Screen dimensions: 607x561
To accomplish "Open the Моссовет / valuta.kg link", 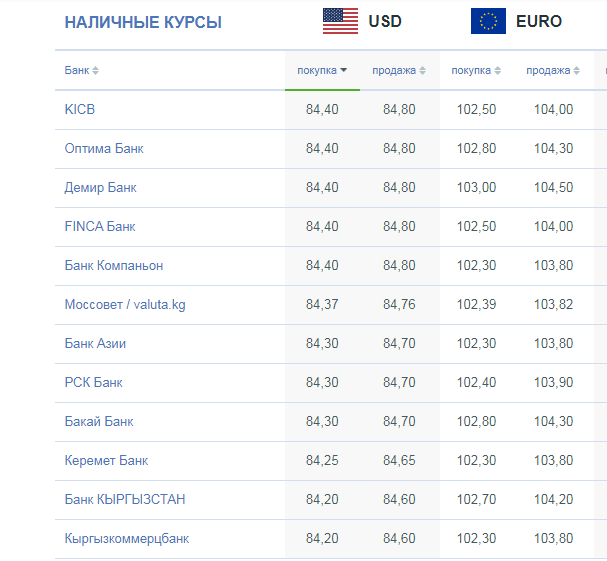I will [x=125, y=305].
